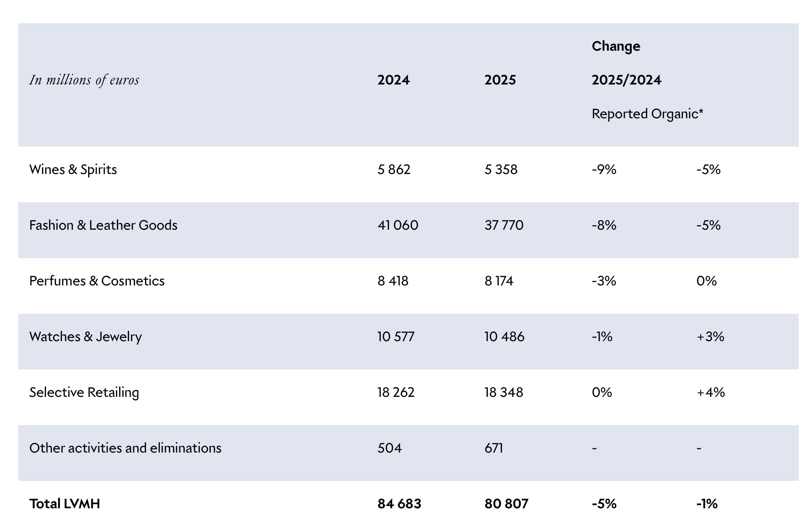Select Total LVMH 2024 value 84 683

(399, 504)
